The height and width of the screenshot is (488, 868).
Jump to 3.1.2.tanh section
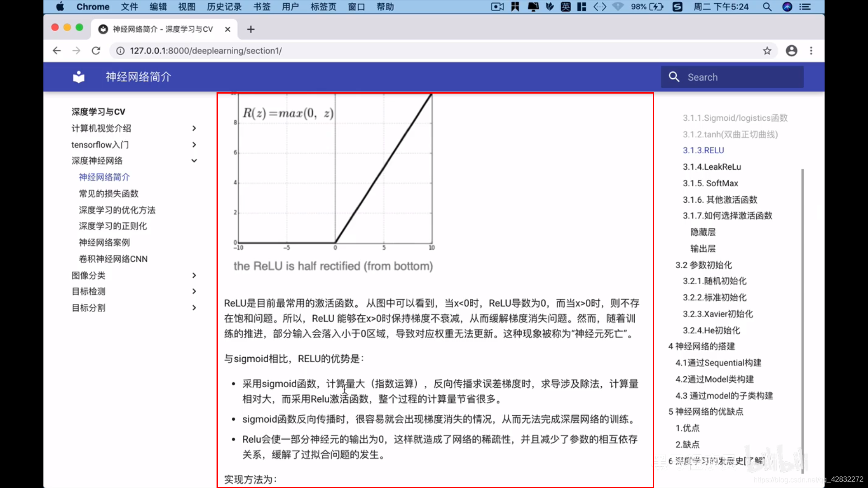(730, 134)
